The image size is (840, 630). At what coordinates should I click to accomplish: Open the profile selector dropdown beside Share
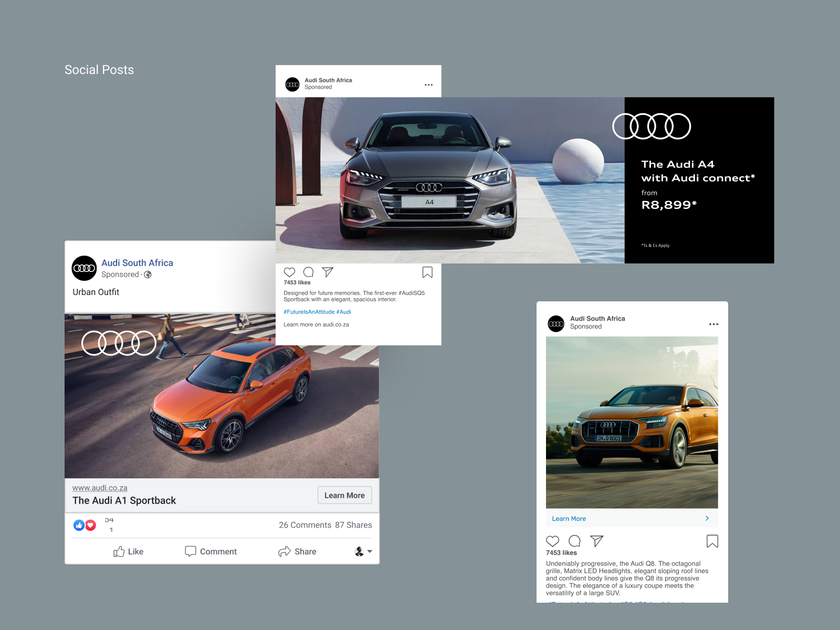[x=363, y=551]
